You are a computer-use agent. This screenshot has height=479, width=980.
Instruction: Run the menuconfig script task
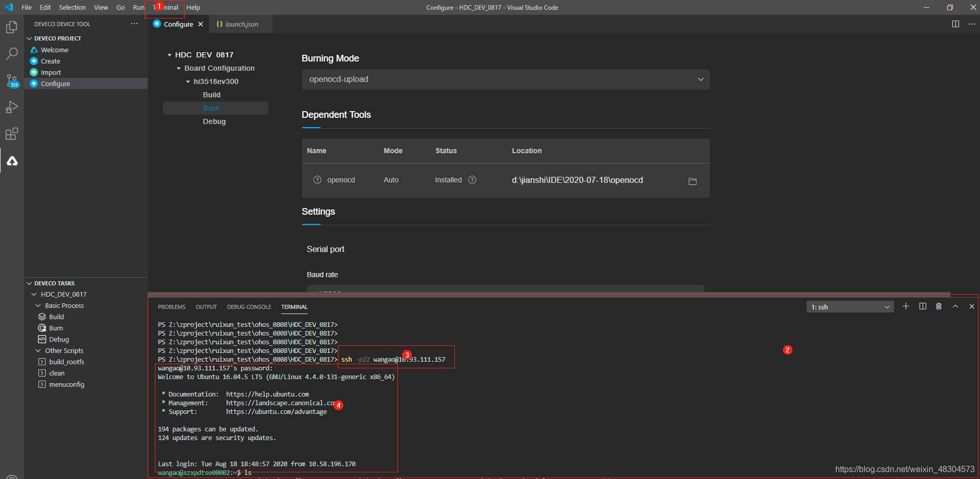(x=67, y=384)
